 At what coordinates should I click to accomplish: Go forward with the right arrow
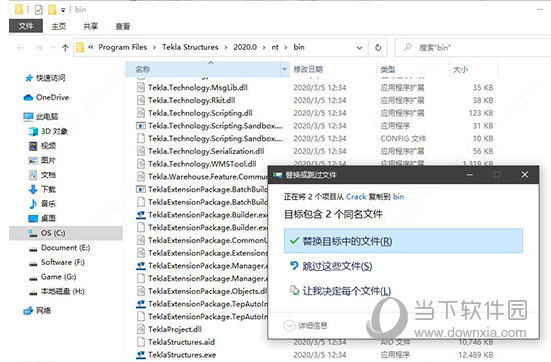pyautogui.click(x=38, y=47)
